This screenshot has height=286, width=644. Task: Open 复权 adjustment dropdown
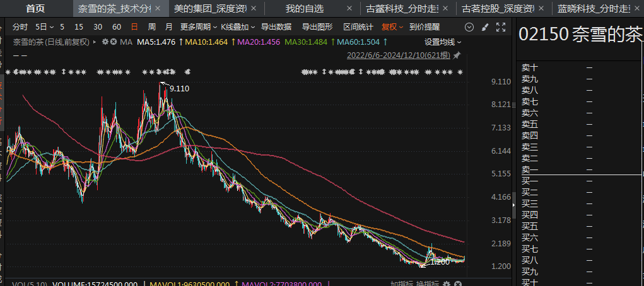click(x=392, y=27)
